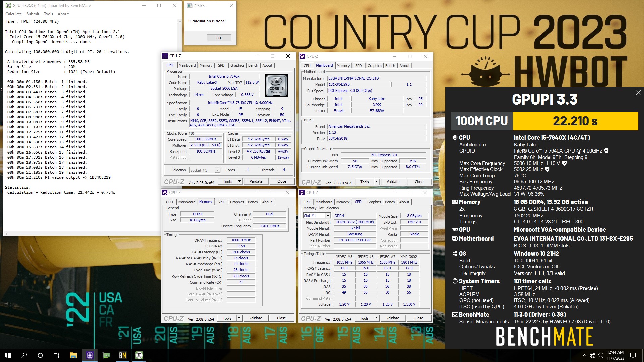644x362 pixels.
Task: Select SPD tab in Mainboard window
Action: pyautogui.click(x=359, y=66)
